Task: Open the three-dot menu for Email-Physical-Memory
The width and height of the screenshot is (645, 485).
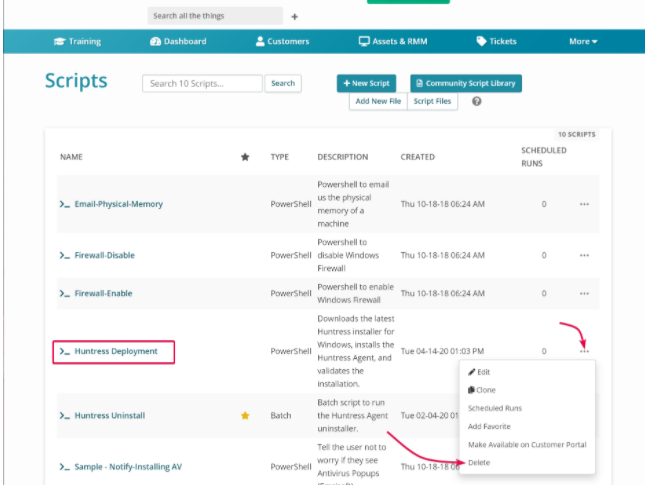Action: click(x=584, y=204)
